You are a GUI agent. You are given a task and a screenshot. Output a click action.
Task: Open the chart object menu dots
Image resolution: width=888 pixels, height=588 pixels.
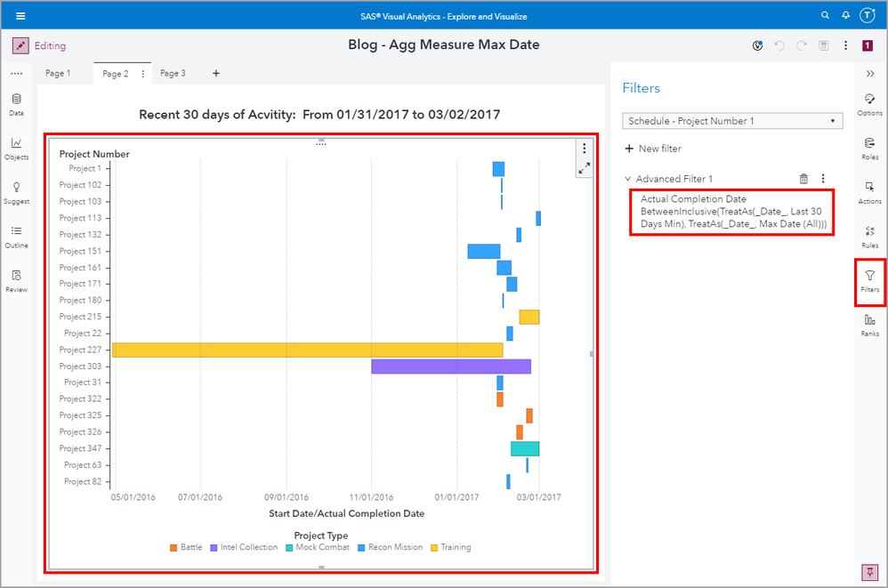click(x=584, y=149)
